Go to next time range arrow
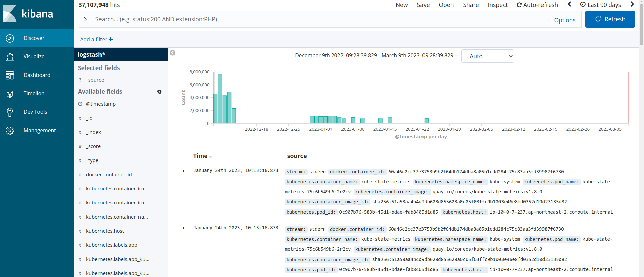This screenshot has height=277, width=644. 632,4
